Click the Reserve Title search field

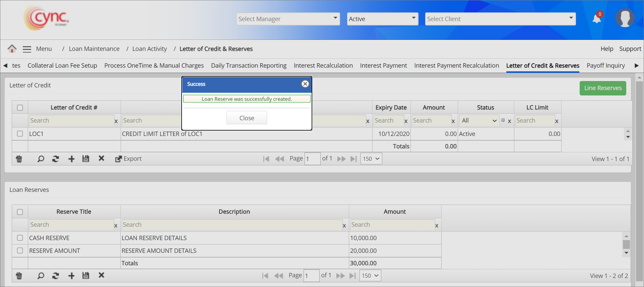tap(71, 225)
